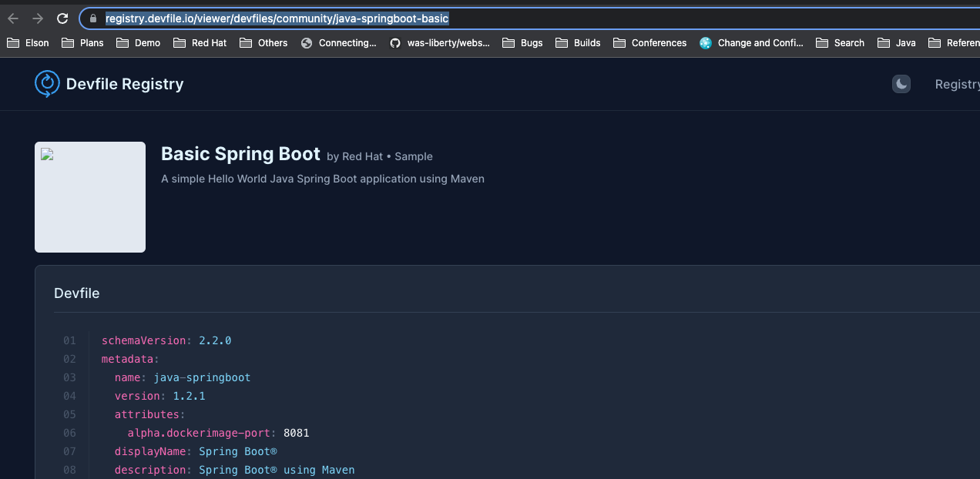Screen dimensions: 980x479
Task: Click the attributes: code line
Action: pyautogui.click(x=150, y=414)
